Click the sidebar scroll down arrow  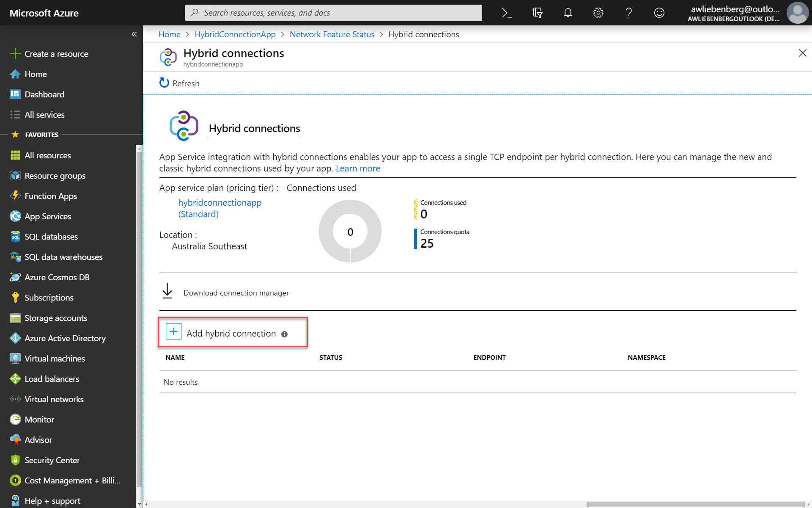[x=139, y=504]
